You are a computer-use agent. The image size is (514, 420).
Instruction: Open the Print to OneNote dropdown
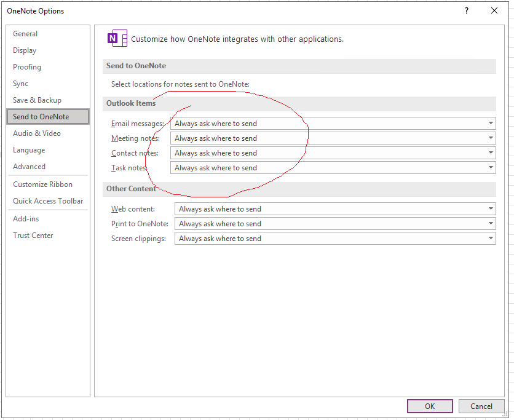point(491,223)
